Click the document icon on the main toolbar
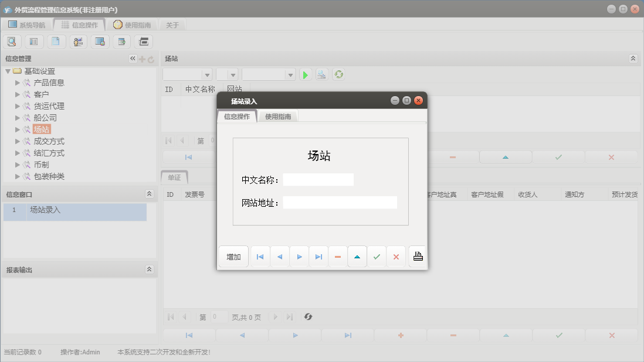Screen dimensions: 644x362 coord(56,41)
